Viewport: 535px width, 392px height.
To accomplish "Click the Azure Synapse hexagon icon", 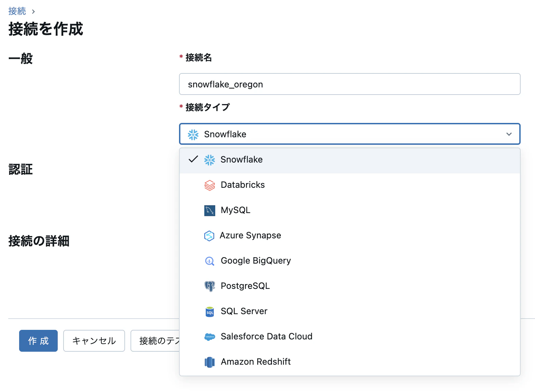I will [209, 236].
